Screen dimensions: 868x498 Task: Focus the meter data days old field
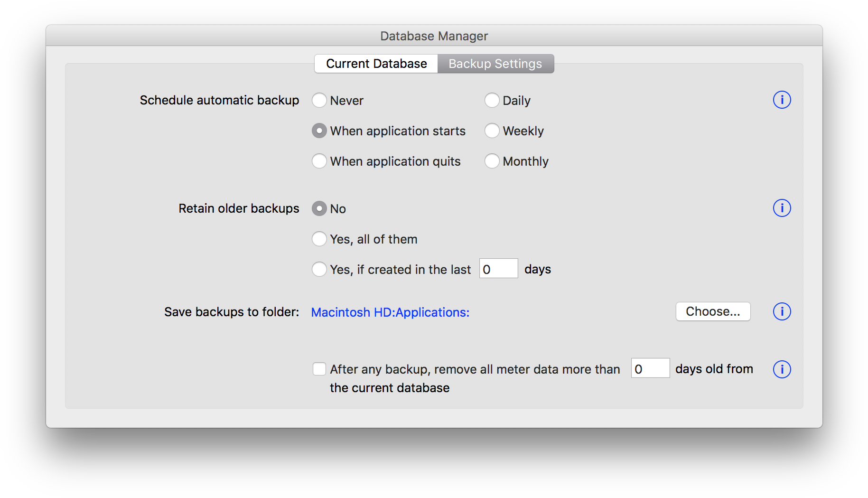click(650, 369)
